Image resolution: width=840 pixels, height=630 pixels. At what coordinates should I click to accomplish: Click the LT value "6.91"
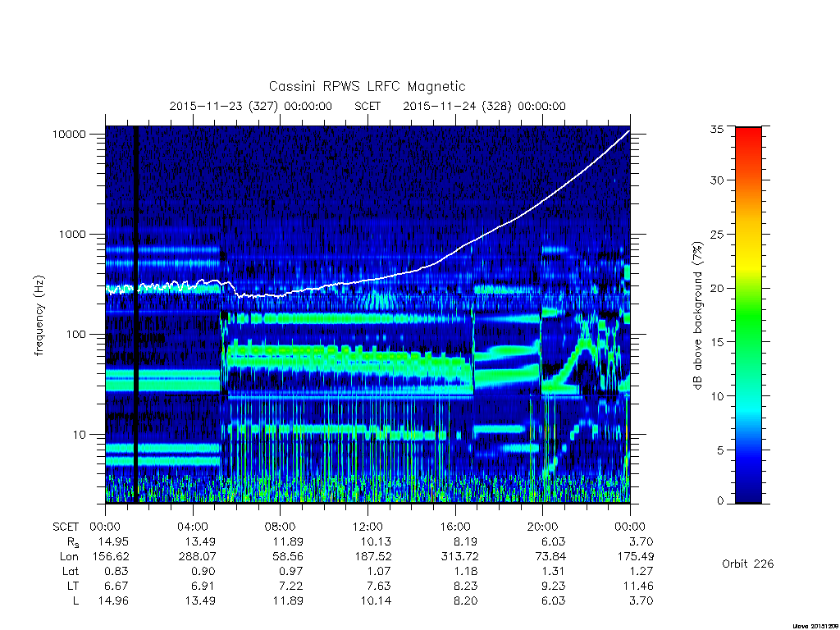[x=203, y=586]
